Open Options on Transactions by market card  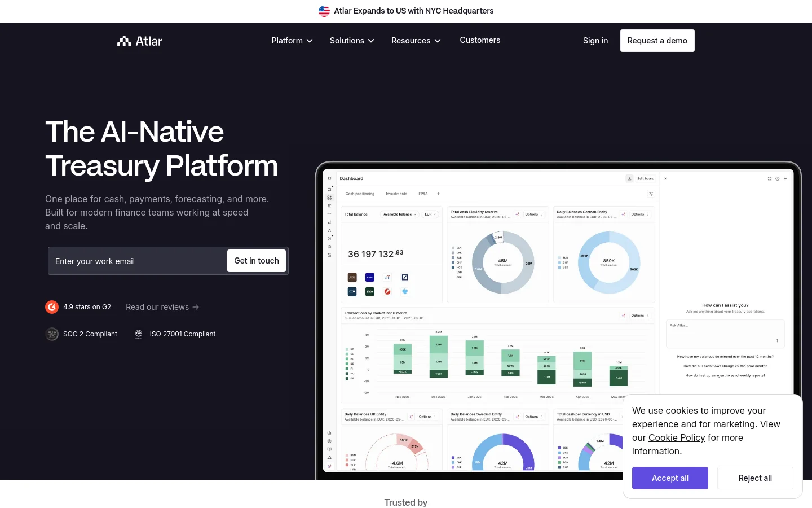click(x=639, y=316)
